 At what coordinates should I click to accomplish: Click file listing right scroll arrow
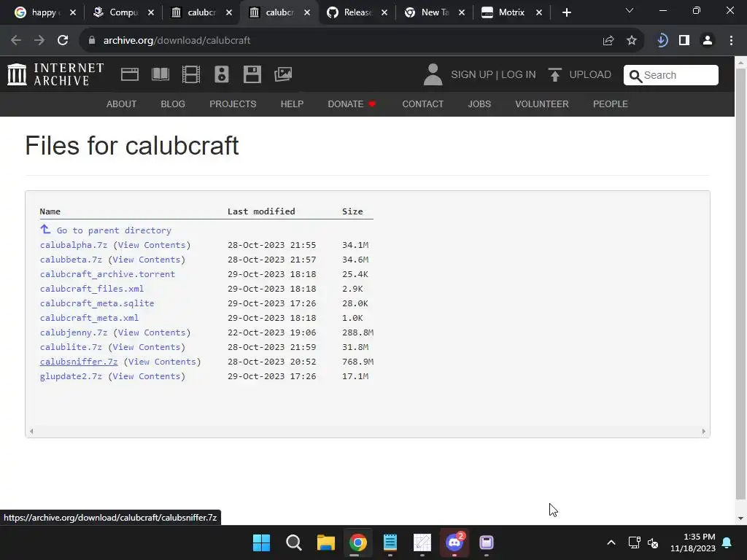click(704, 432)
